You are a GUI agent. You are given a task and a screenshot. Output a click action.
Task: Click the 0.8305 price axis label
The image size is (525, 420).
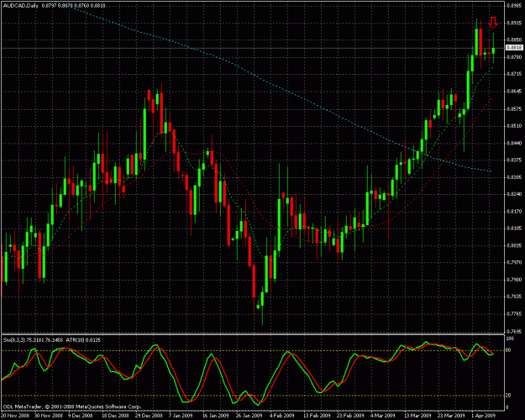pyautogui.click(x=515, y=177)
